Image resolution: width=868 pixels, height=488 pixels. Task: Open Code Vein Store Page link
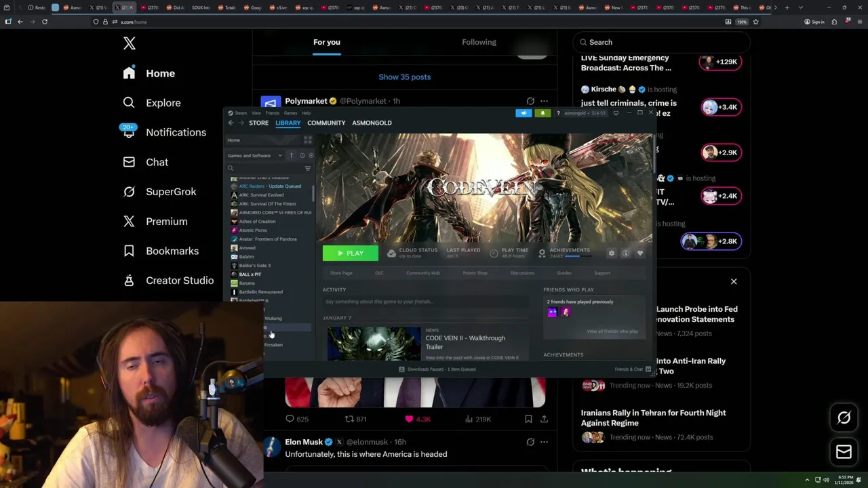click(x=341, y=273)
